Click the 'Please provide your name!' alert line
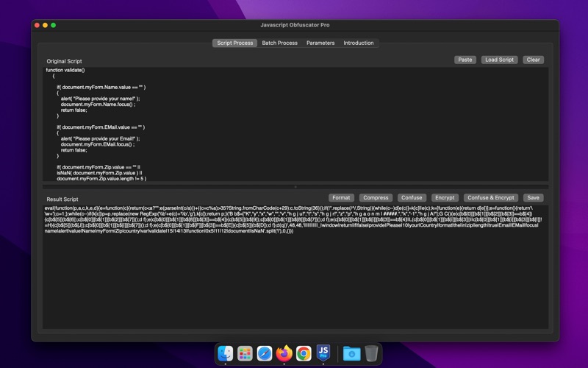This screenshot has width=588, height=368. pyautogui.click(x=100, y=99)
